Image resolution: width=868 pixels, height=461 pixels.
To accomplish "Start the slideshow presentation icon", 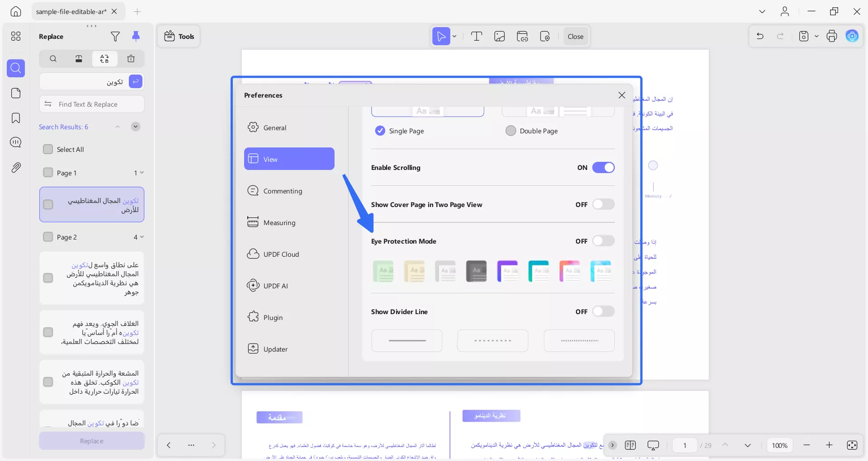I will coord(653,445).
